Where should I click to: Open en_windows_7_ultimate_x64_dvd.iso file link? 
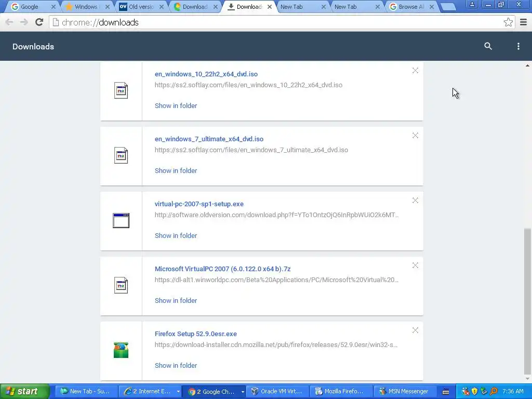coord(209,139)
